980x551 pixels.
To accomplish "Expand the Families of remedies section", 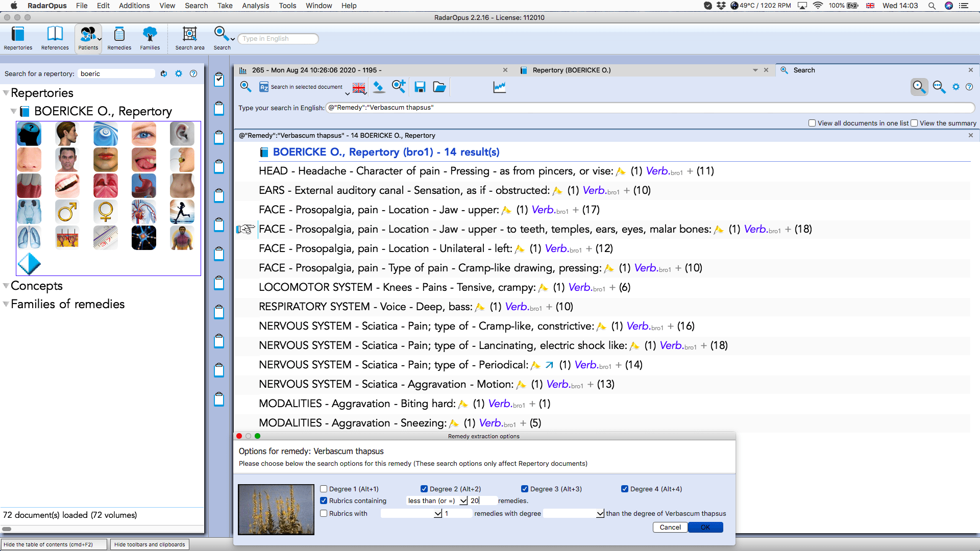I will coord(6,304).
